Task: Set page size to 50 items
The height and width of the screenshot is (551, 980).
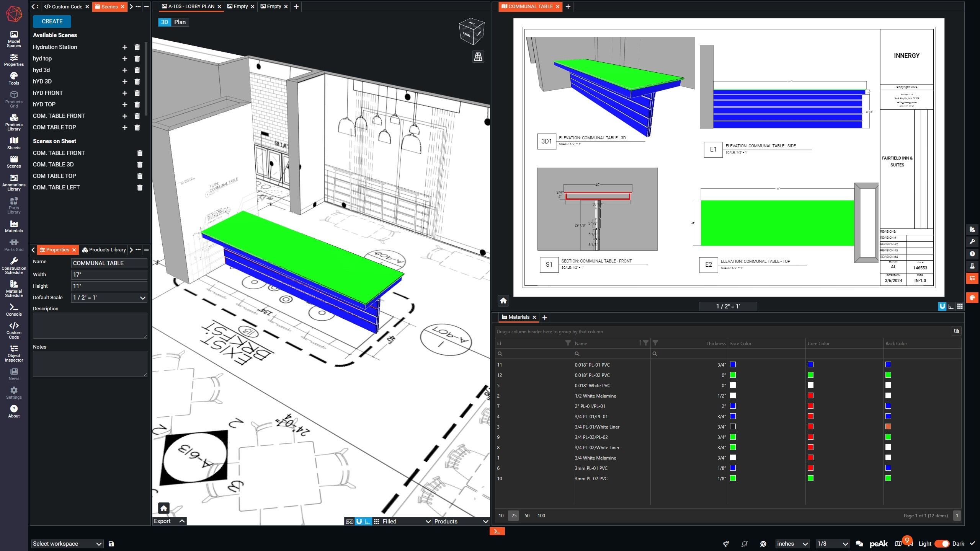Action: [x=527, y=516]
